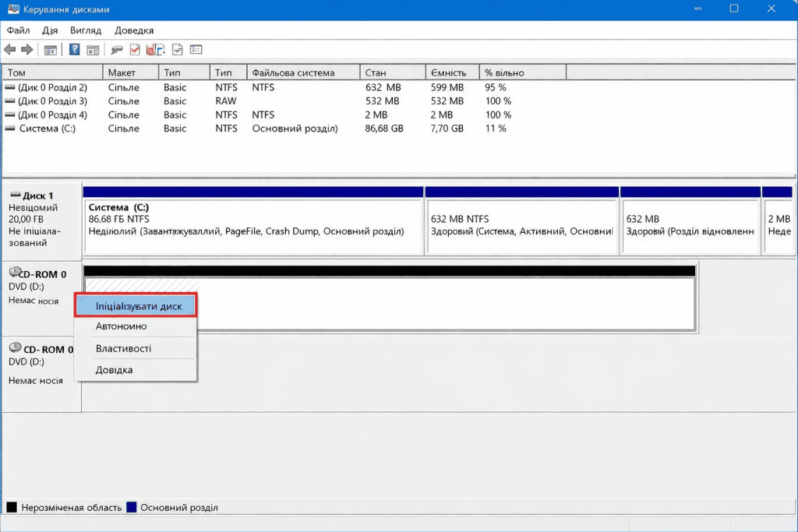Click the red checkmark toolbar icon

click(135, 50)
